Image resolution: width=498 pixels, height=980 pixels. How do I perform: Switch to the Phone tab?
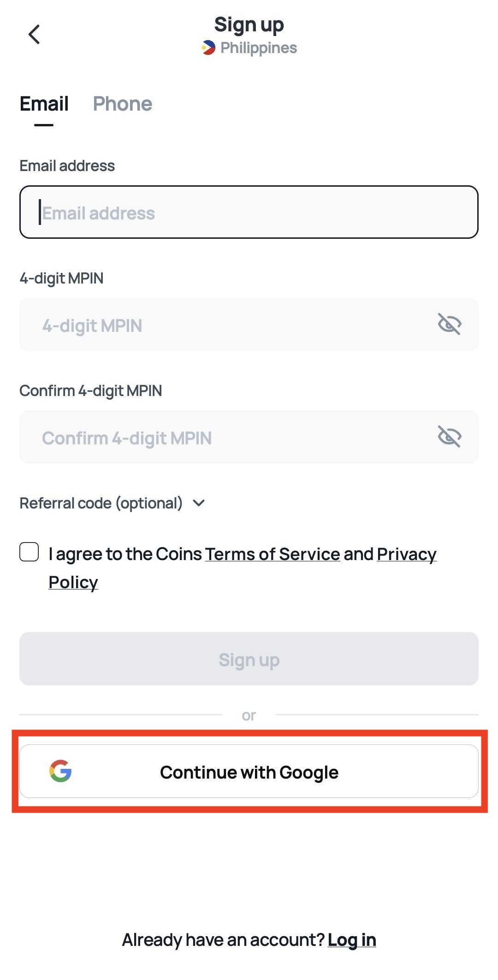pyautogui.click(x=122, y=104)
